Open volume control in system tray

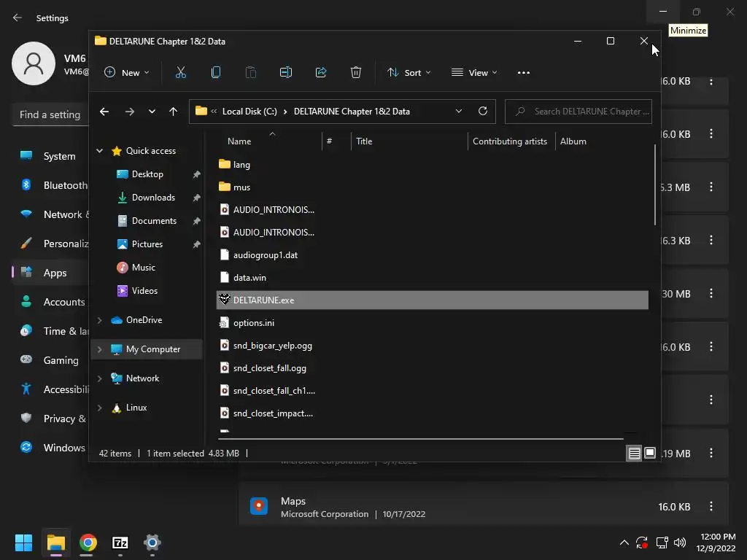[x=681, y=542]
